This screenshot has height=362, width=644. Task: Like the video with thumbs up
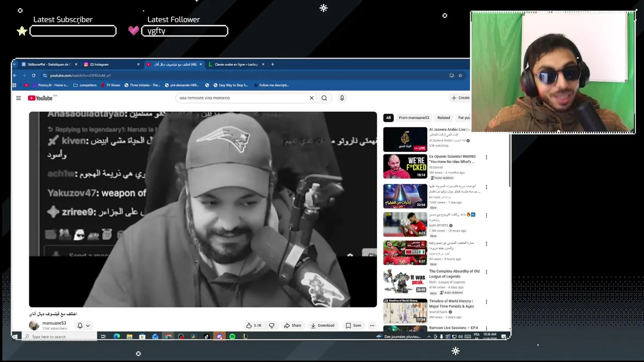tap(254, 325)
